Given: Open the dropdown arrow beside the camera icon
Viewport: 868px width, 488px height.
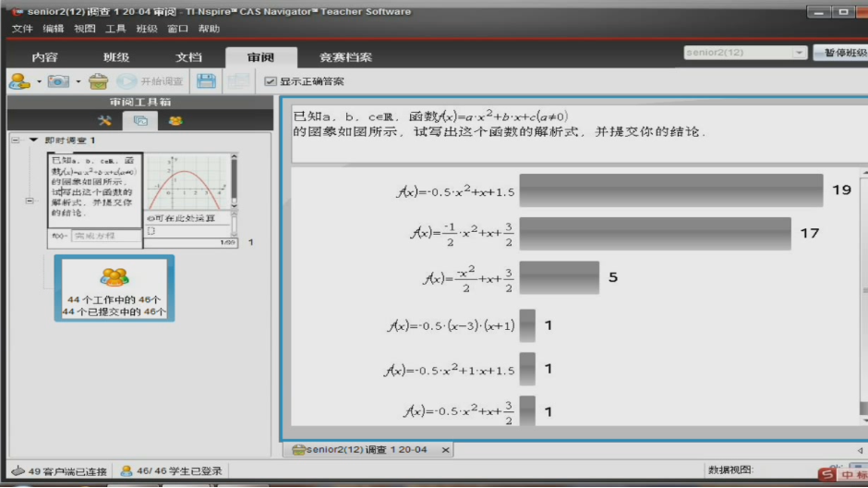Looking at the screenshot, I should [78, 81].
